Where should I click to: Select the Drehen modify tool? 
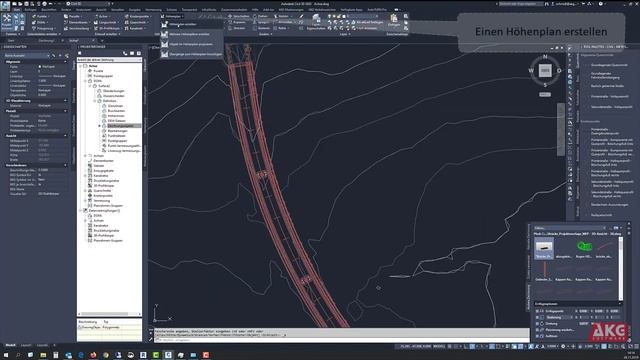tap(260, 16)
